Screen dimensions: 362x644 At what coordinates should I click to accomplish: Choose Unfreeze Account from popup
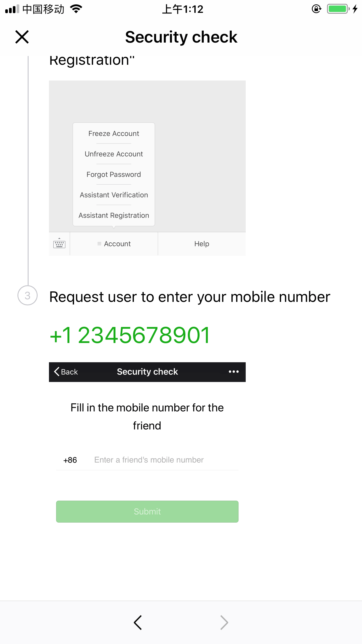(114, 154)
